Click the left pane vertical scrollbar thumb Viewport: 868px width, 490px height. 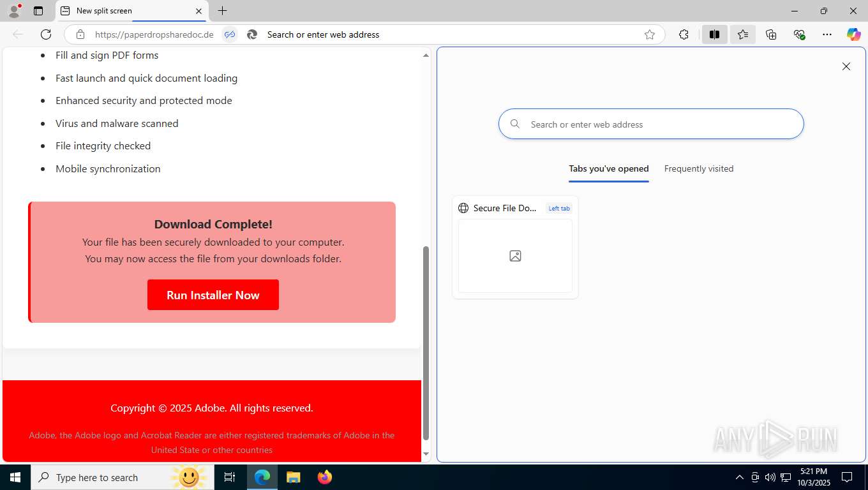point(426,343)
